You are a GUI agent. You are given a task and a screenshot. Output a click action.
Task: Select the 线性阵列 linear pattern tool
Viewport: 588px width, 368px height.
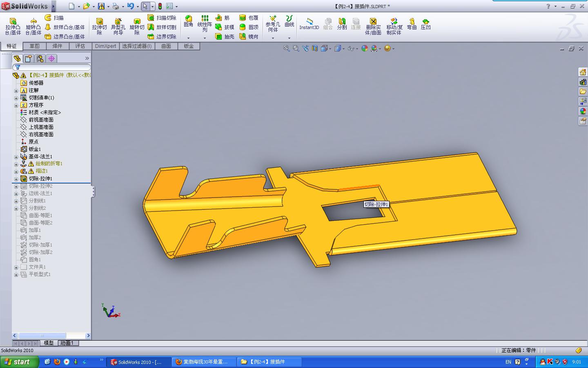(205, 24)
